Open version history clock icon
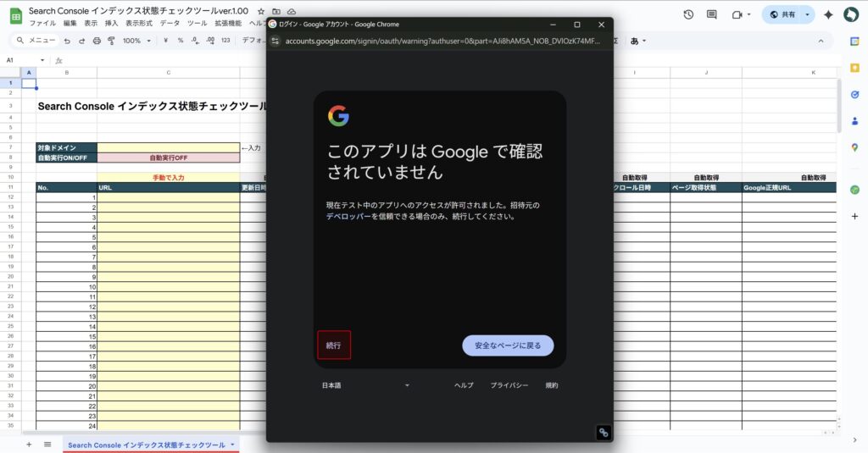868x453 pixels. tap(688, 14)
